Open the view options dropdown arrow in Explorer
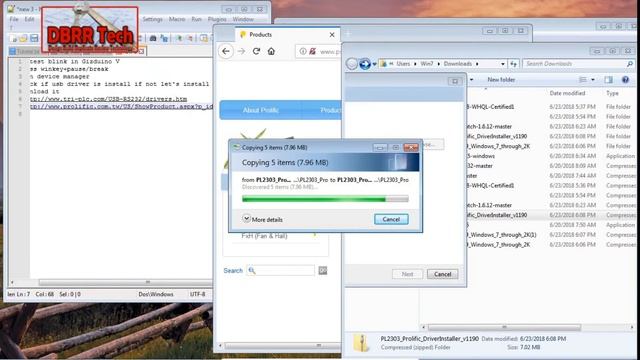Screen dimensions: 640x360 click(593, 80)
